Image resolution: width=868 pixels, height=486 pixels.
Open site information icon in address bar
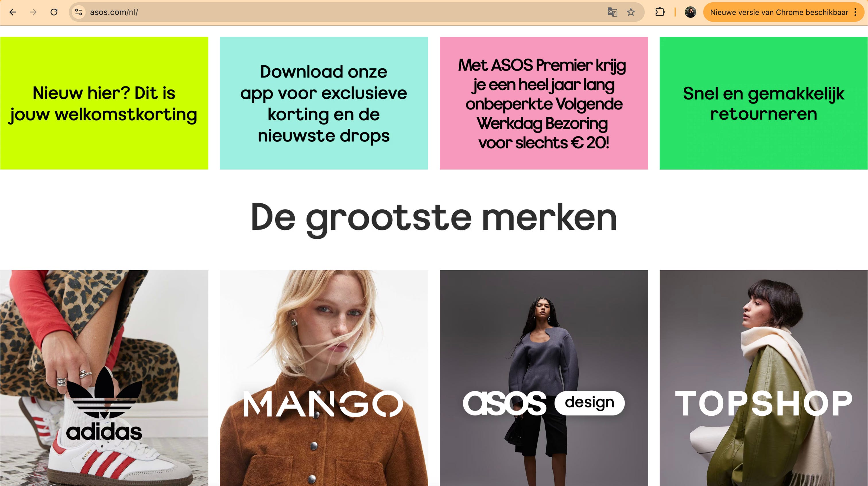point(79,12)
